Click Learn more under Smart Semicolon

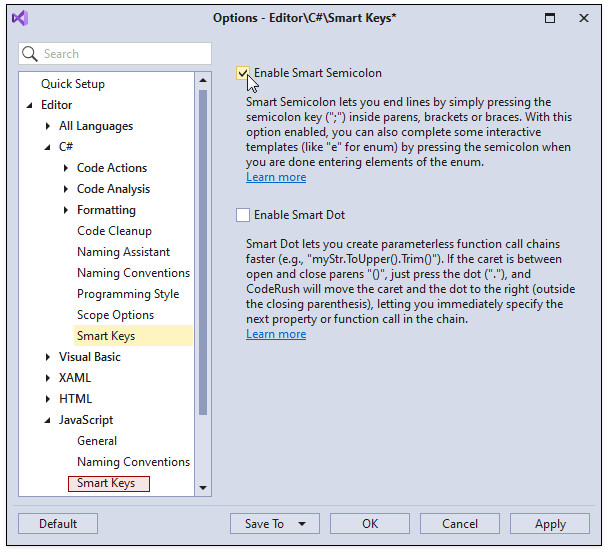(276, 177)
